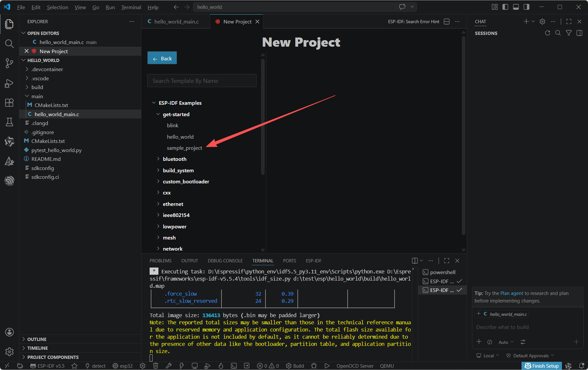Screen dimensions: 588x370
Task: Open Customize Layout in title bar
Action: [495, 7]
